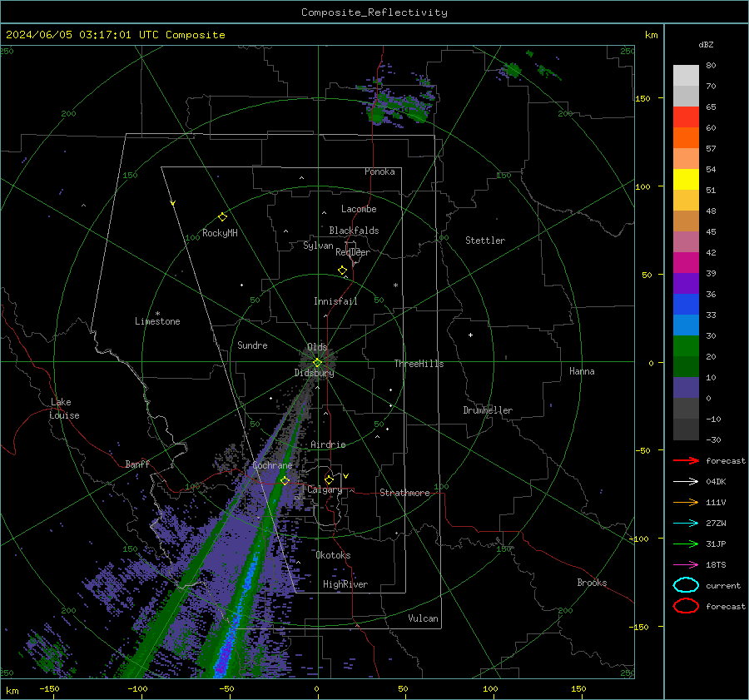Click the RockyMH label
This screenshot has height=700, width=749.
[x=220, y=233]
